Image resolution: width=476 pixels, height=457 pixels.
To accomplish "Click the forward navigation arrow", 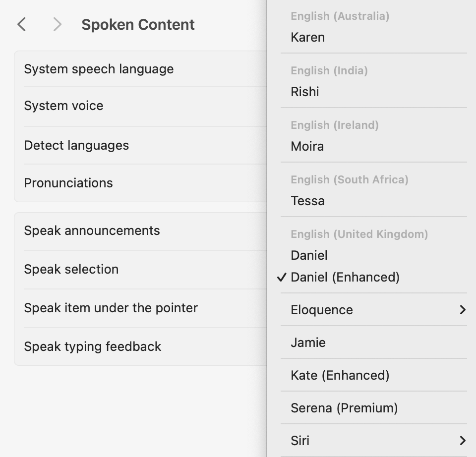I will pyautogui.click(x=57, y=24).
